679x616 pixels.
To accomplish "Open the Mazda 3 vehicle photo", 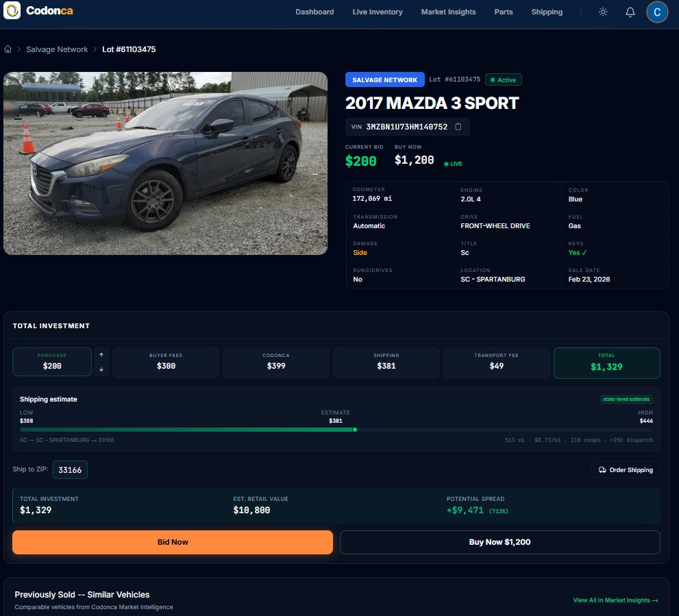I will coord(165,163).
